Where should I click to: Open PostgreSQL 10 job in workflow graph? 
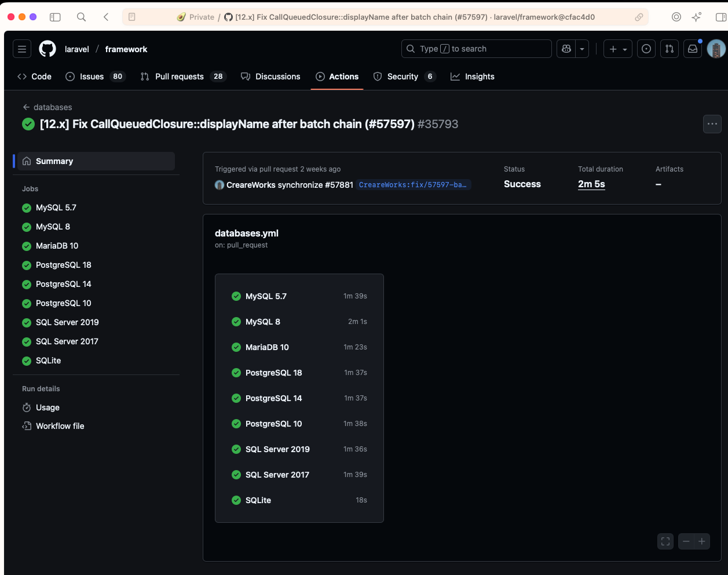point(299,424)
